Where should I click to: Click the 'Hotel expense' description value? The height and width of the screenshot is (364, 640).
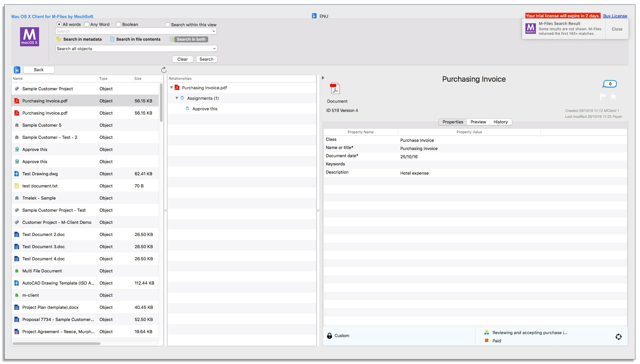tap(414, 173)
